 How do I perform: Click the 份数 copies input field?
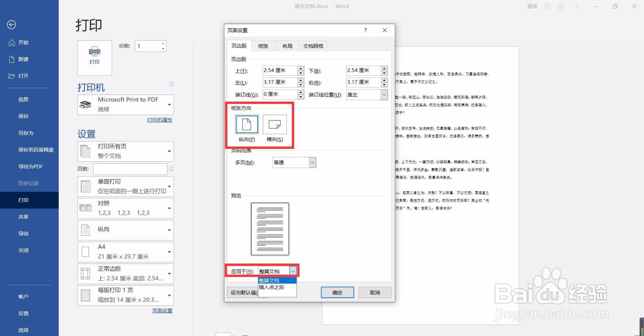click(148, 46)
